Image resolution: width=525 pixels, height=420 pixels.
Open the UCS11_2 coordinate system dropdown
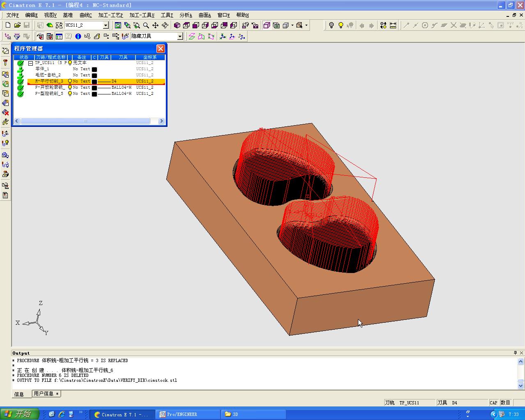105,25
